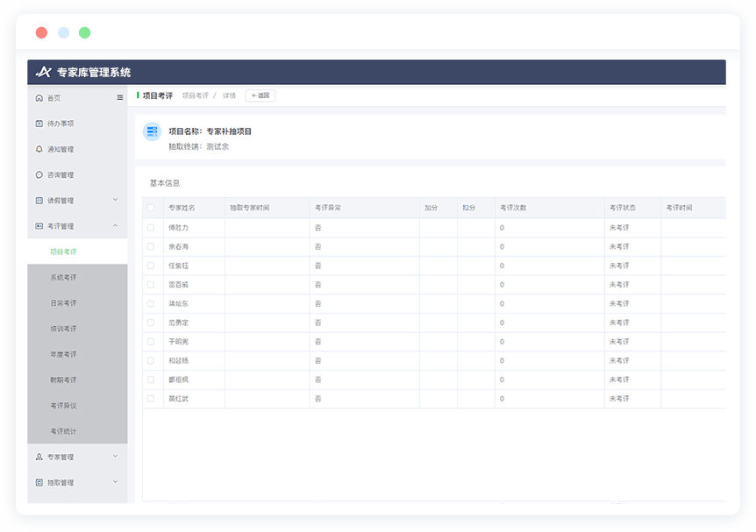Collapse the 考评管理 menu chevron
The image size is (756, 532).
(116, 226)
